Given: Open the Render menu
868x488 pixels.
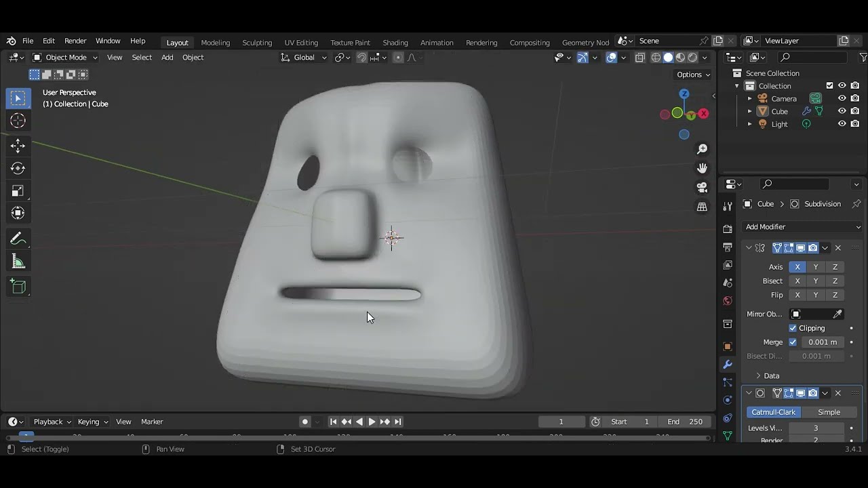Looking at the screenshot, I should (x=75, y=41).
